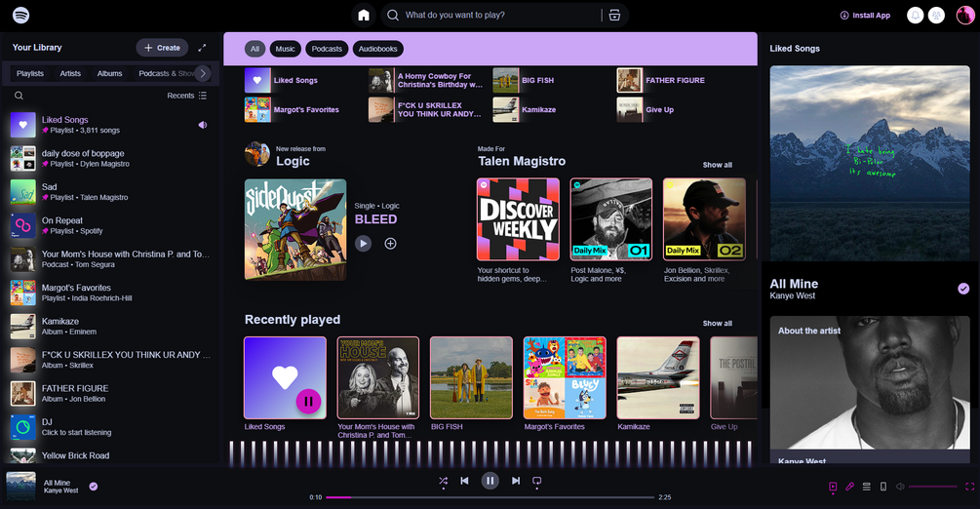Play the BLEED single by Logic

(x=363, y=243)
